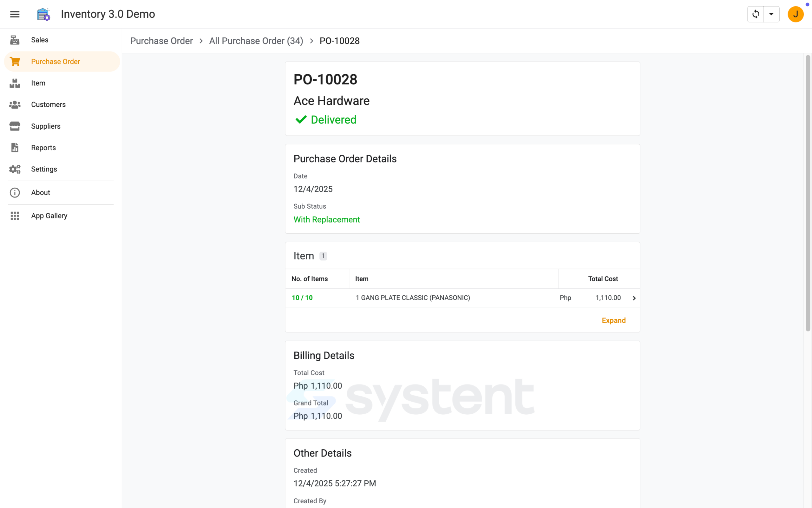Click the Grand Total Php 1,110.00 value
Screen dimensions: 812x508
(x=318, y=416)
